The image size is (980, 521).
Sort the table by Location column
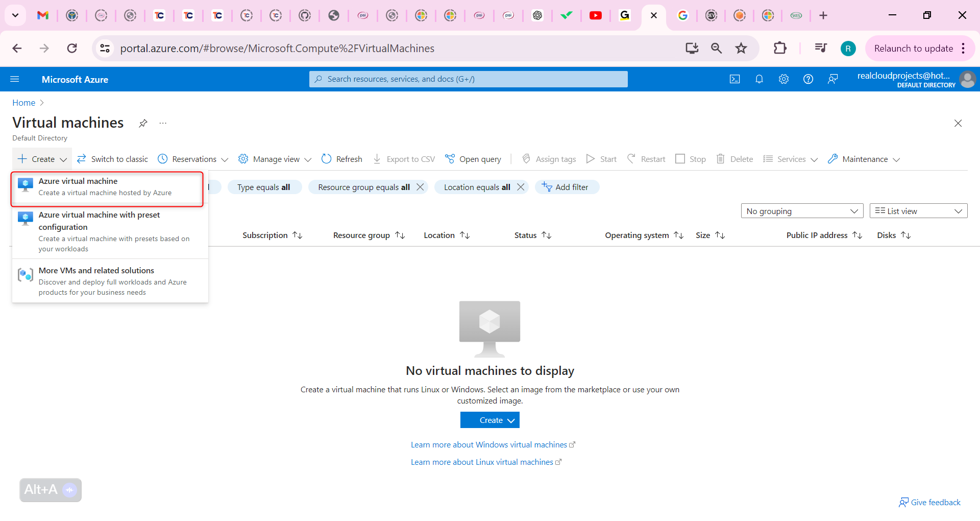click(x=445, y=235)
